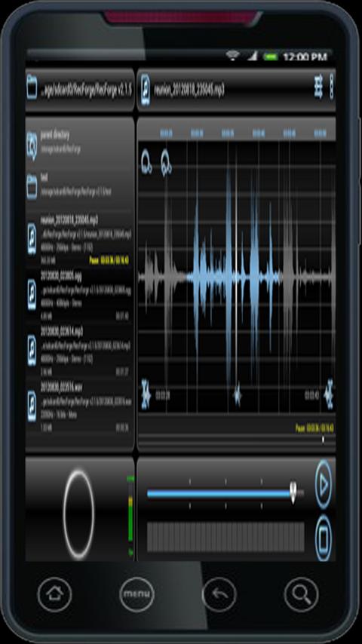Image resolution: width=362 pixels, height=644 pixels.
Task: Select reunion_20120818_235045.mp3 in file list
Action: [x=80, y=239]
